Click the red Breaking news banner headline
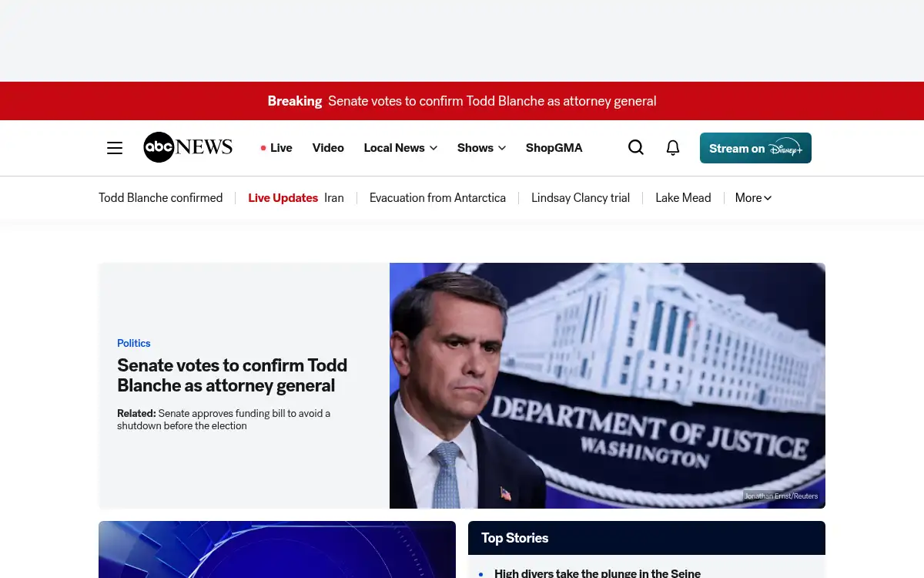 coord(462,101)
